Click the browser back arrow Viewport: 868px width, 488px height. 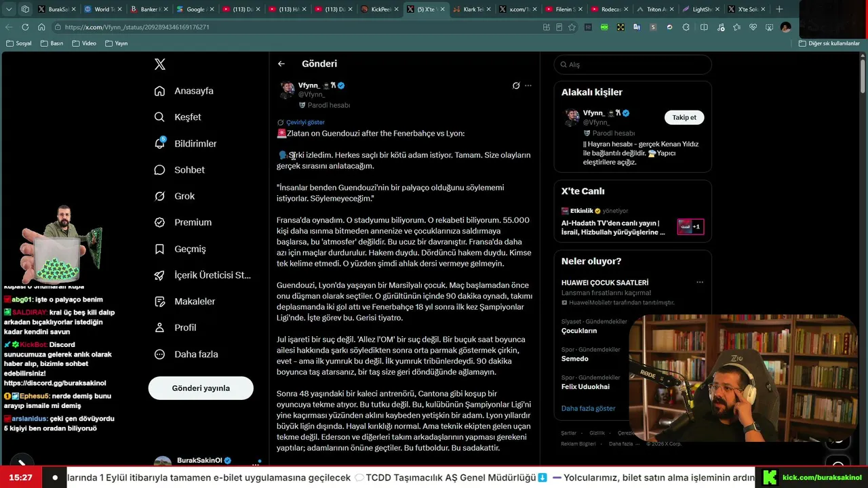pos(9,27)
